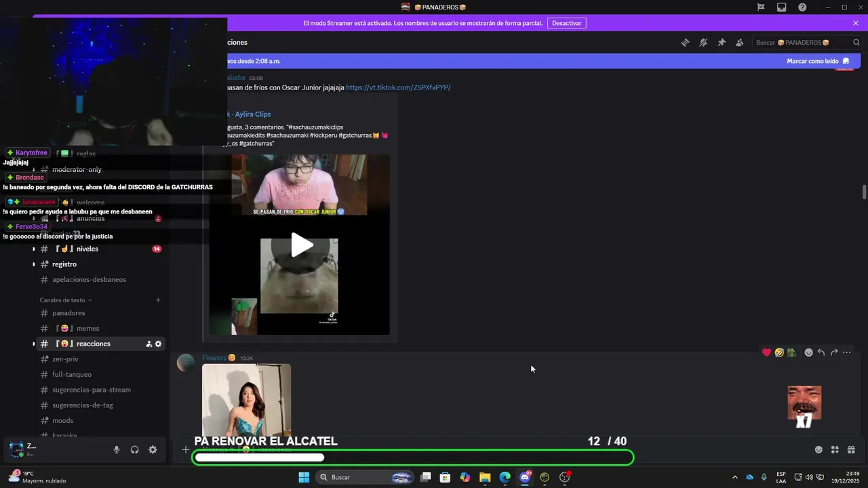Open user settings gear icon

[153, 449]
